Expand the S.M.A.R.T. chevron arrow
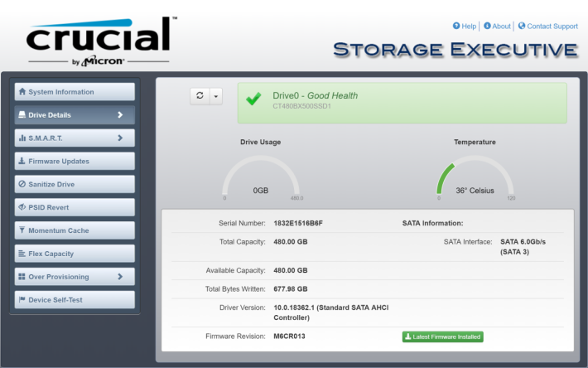This screenshot has height=368, width=588. [x=120, y=138]
